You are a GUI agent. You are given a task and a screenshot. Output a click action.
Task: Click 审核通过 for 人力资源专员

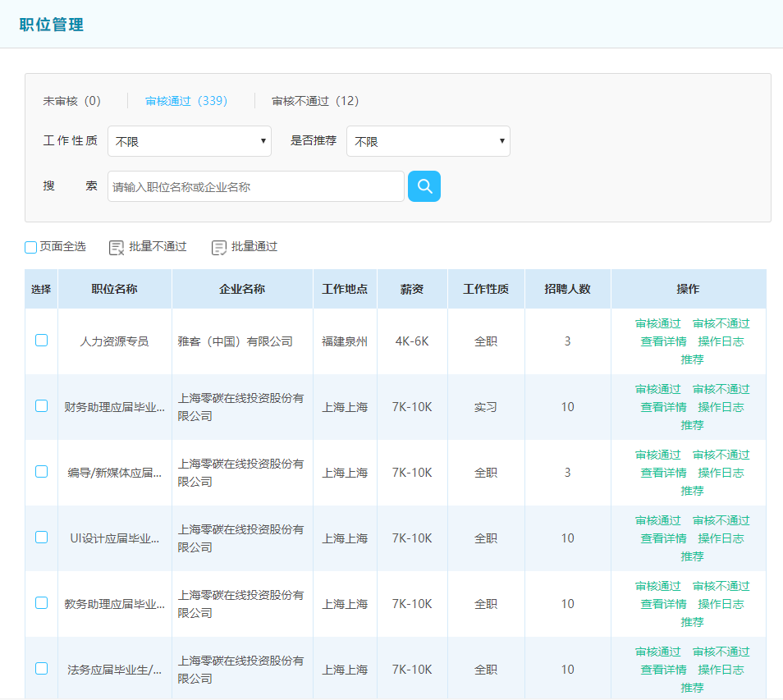[657, 323]
